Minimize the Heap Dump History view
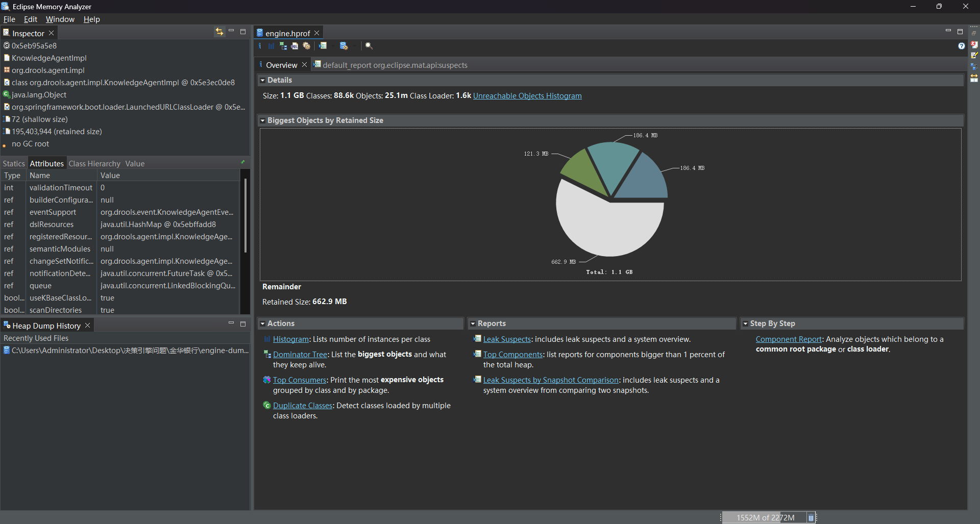The width and height of the screenshot is (980, 524). [x=231, y=323]
